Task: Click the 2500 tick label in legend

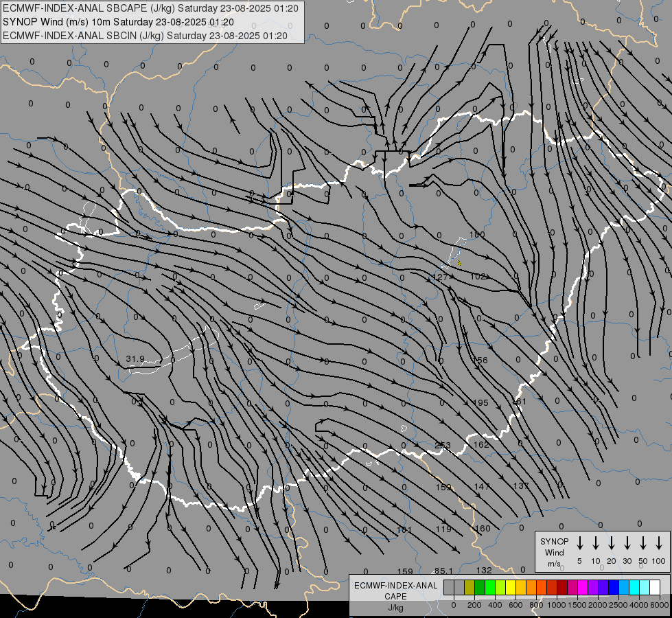Action: click(x=618, y=605)
